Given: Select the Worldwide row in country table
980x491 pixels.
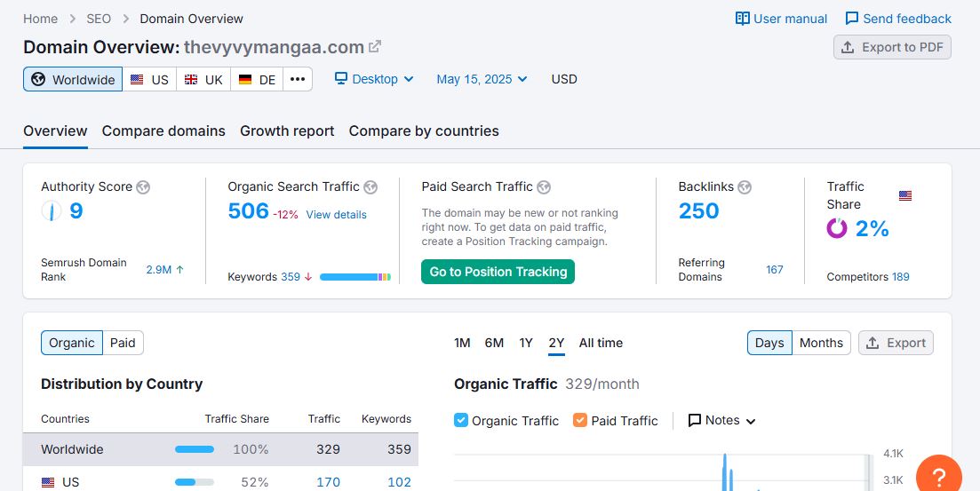Looking at the screenshot, I should point(220,449).
